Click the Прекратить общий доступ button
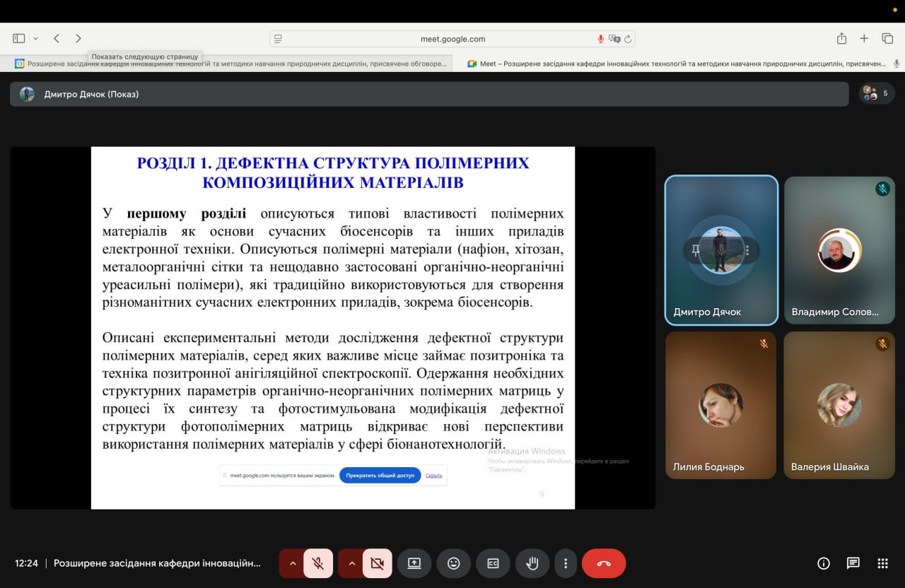The height and width of the screenshot is (588, 905). coord(380,476)
